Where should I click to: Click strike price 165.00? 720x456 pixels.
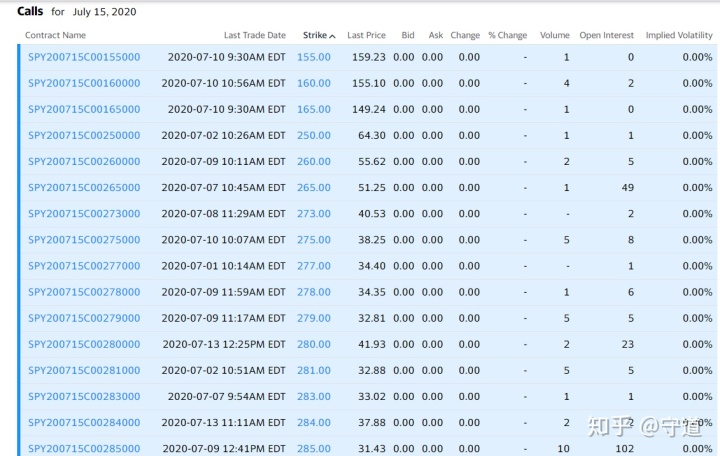click(314, 109)
